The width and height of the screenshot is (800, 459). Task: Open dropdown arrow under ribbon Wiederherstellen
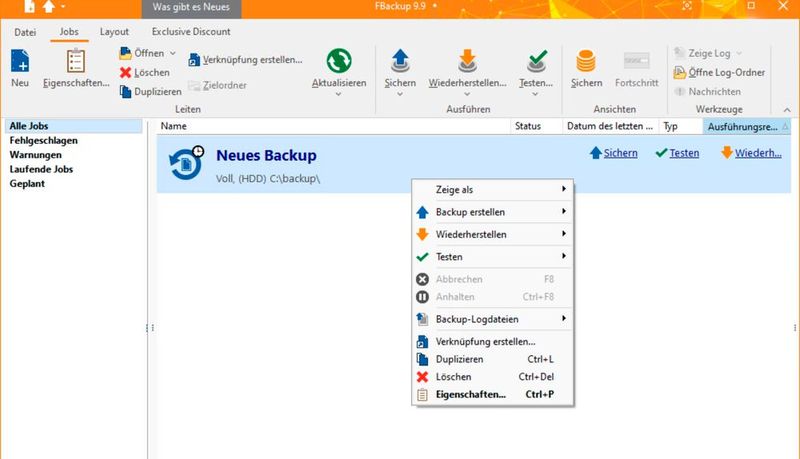[467, 94]
